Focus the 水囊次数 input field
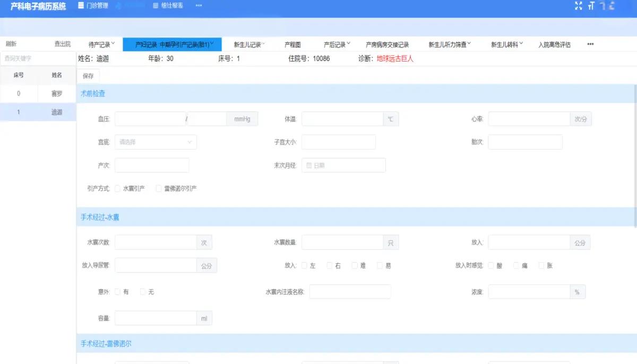Screen dimensions: 637x364 (156, 242)
